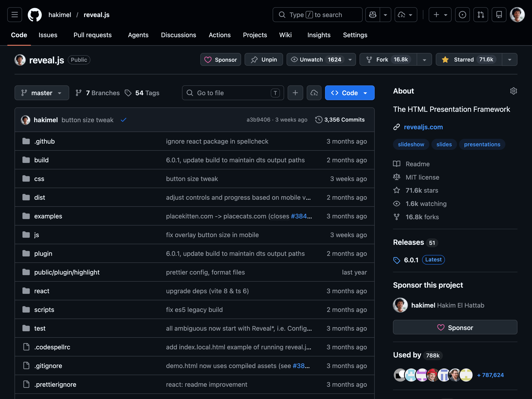Open the create new plus dropdown
The height and width of the screenshot is (399, 532).
pyautogui.click(x=440, y=15)
